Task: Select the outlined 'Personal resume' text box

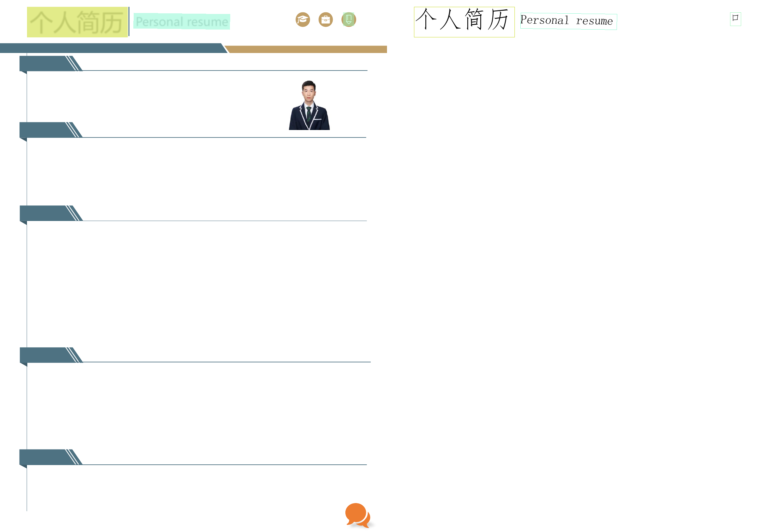Action: pos(568,22)
